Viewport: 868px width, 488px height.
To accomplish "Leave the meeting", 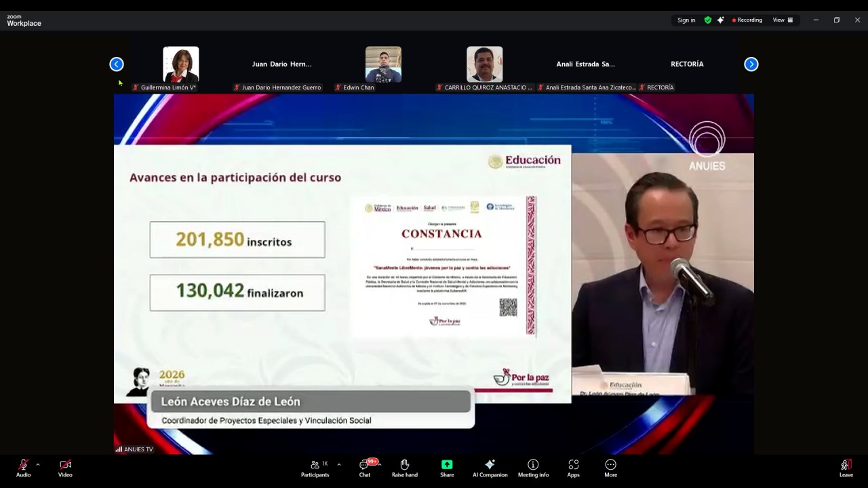I will [846, 468].
